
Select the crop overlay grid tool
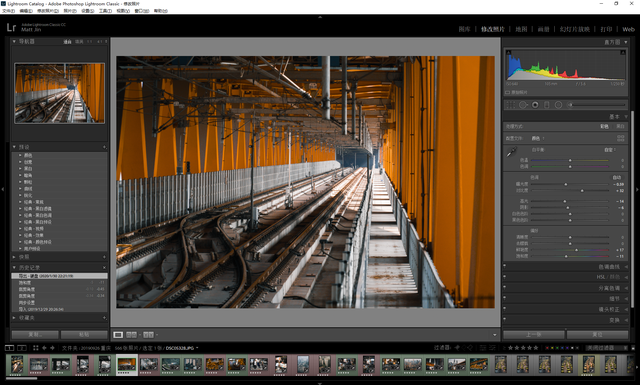pyautogui.click(x=510, y=105)
